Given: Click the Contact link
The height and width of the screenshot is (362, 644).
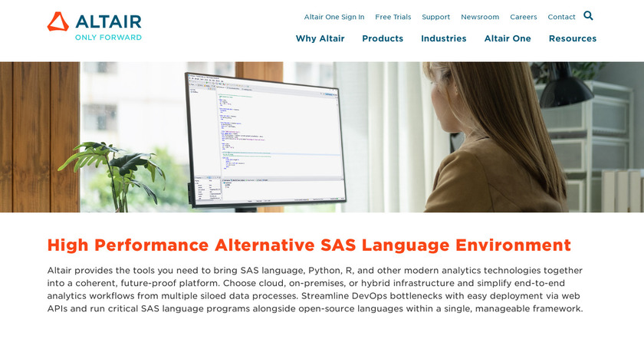Looking at the screenshot, I should click(x=561, y=17).
